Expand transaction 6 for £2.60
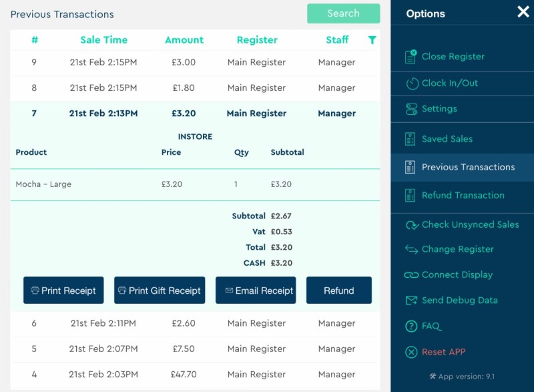The width and height of the screenshot is (534, 392). click(x=195, y=324)
